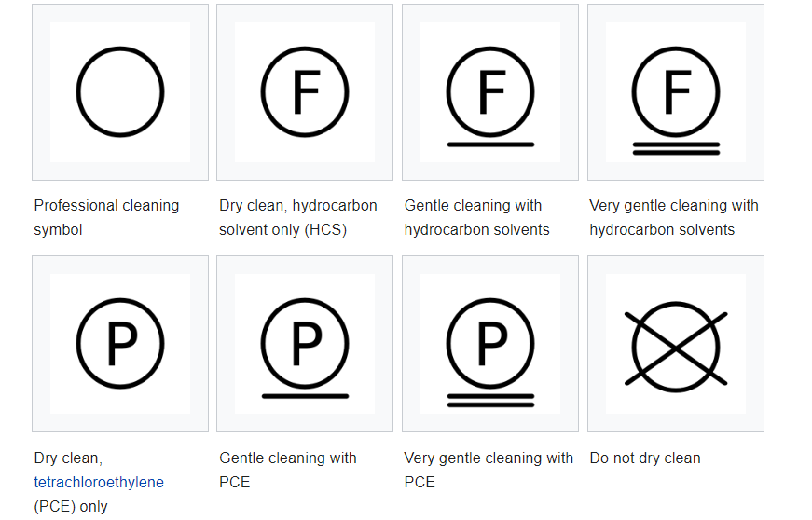Click the single bar beneath the circled P
The image size is (812, 520).
(305, 396)
